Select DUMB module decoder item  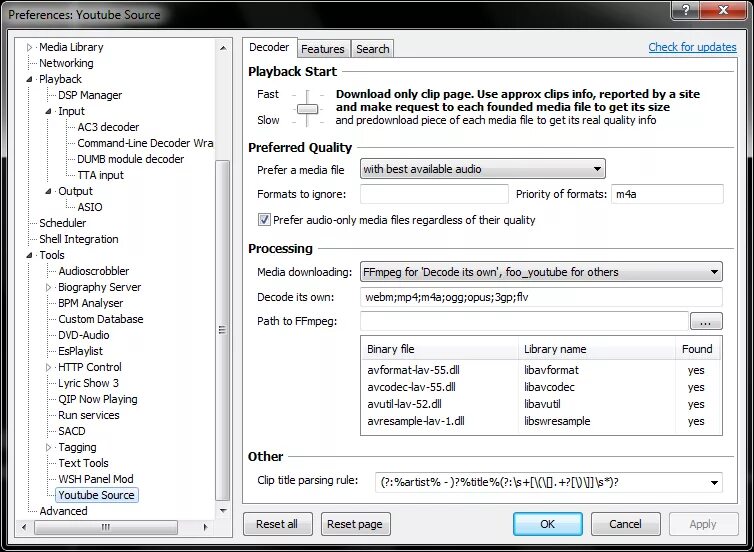pos(130,159)
